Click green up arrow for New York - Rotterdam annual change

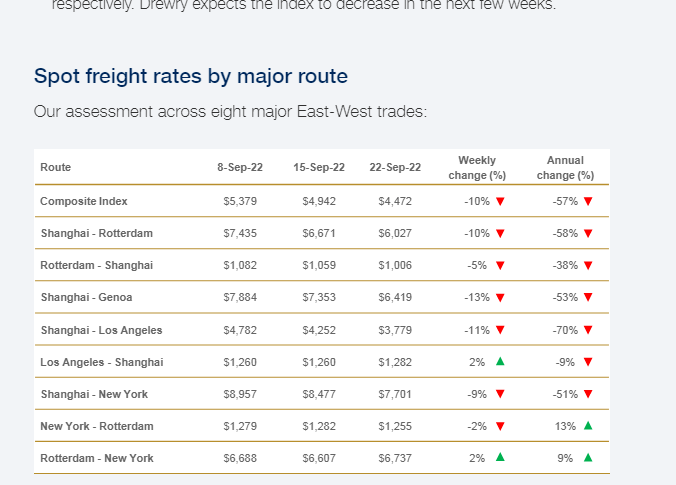[588, 426]
